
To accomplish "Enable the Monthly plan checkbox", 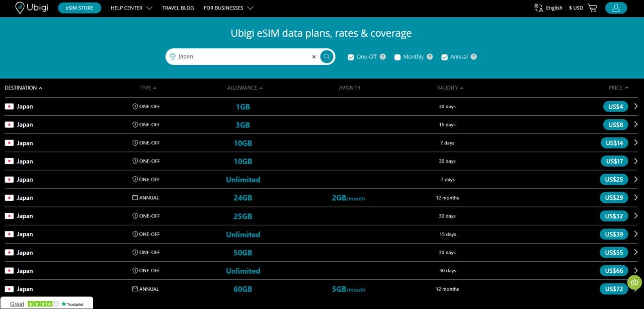I will tap(397, 57).
